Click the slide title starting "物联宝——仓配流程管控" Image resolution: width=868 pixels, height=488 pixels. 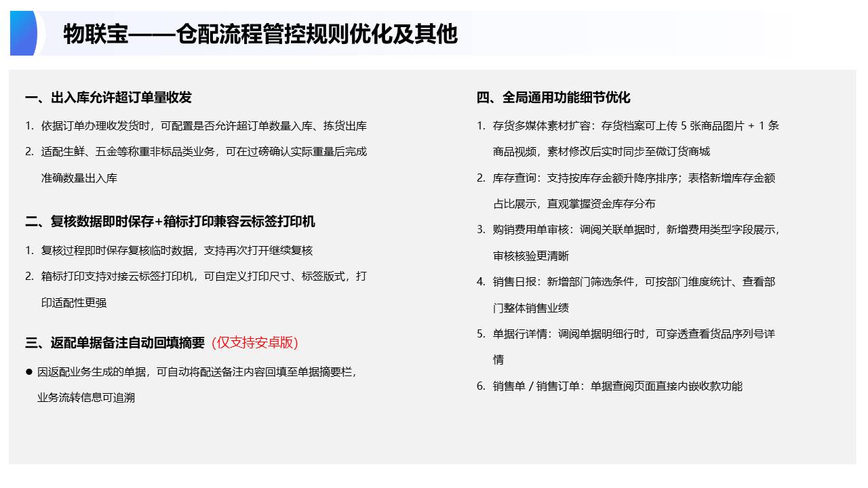[x=260, y=34]
